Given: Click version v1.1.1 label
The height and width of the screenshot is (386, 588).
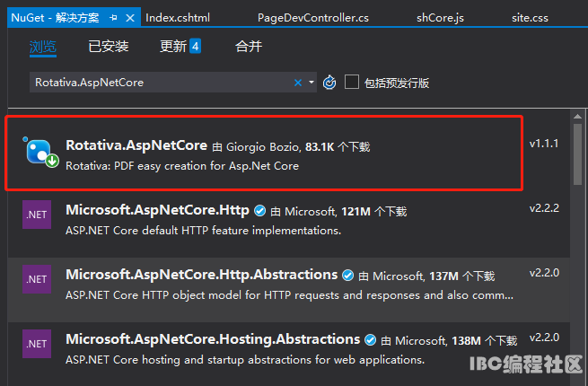Looking at the screenshot, I should [544, 144].
